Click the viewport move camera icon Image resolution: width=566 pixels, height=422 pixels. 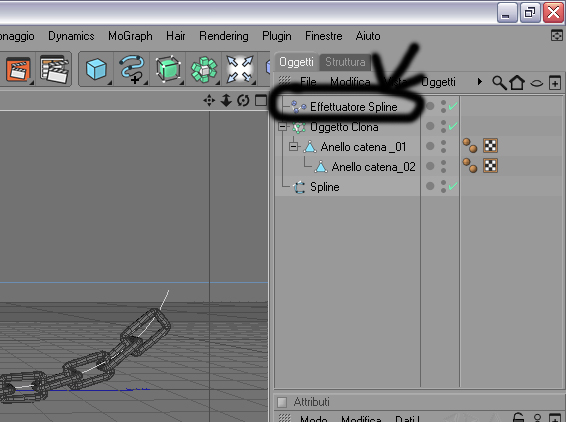coord(209,100)
